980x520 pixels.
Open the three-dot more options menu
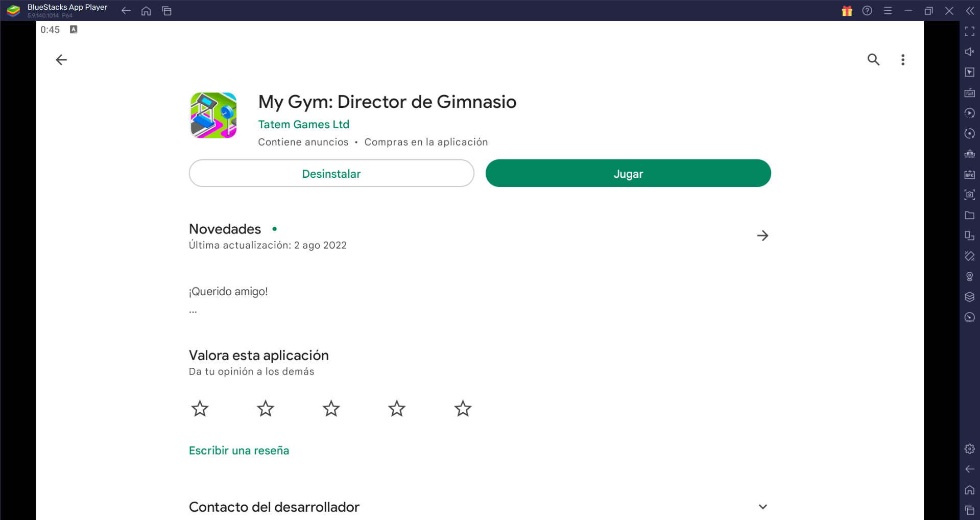click(x=903, y=60)
